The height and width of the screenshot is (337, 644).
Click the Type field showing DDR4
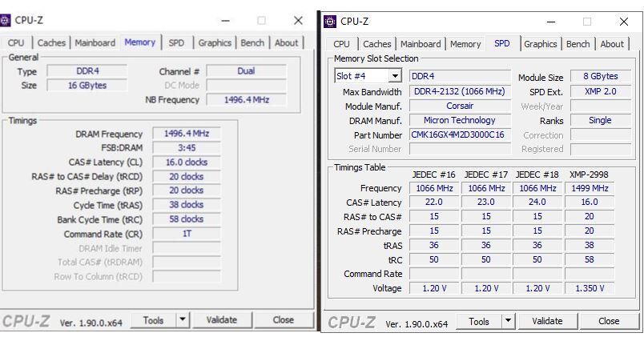(x=87, y=71)
